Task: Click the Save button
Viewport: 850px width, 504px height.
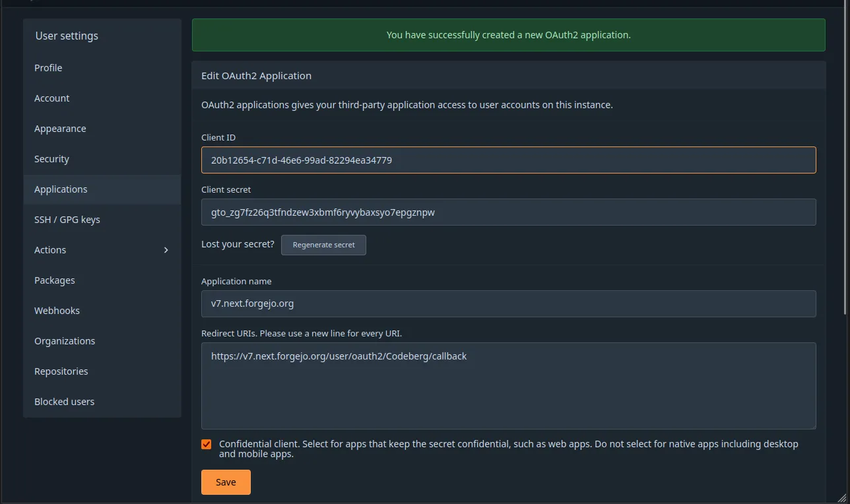Action: pos(225,482)
